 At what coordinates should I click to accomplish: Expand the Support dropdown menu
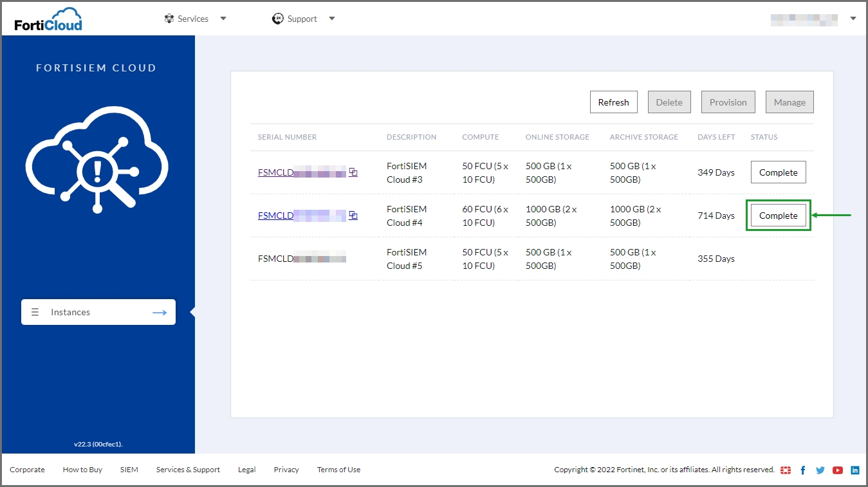pos(332,19)
